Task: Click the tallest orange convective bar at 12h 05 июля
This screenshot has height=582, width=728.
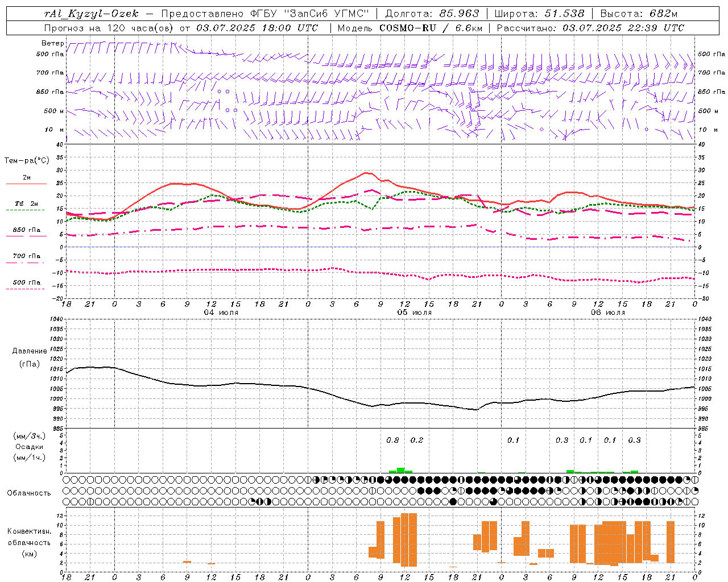Action: [x=408, y=539]
